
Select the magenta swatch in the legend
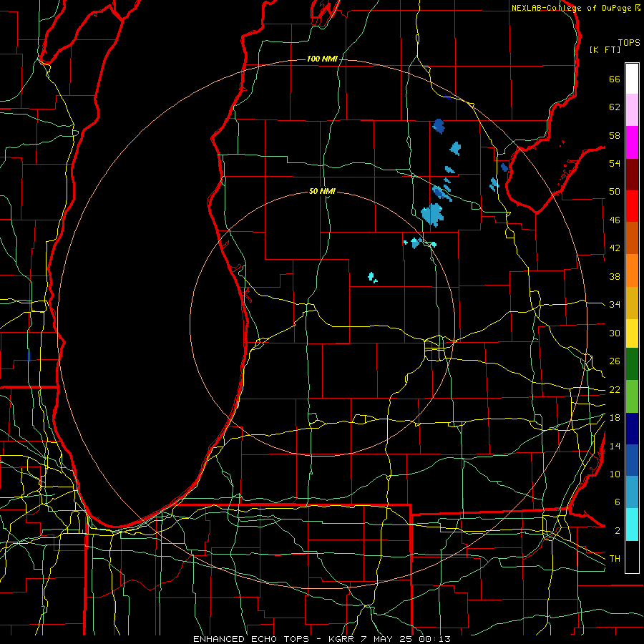[x=632, y=142]
